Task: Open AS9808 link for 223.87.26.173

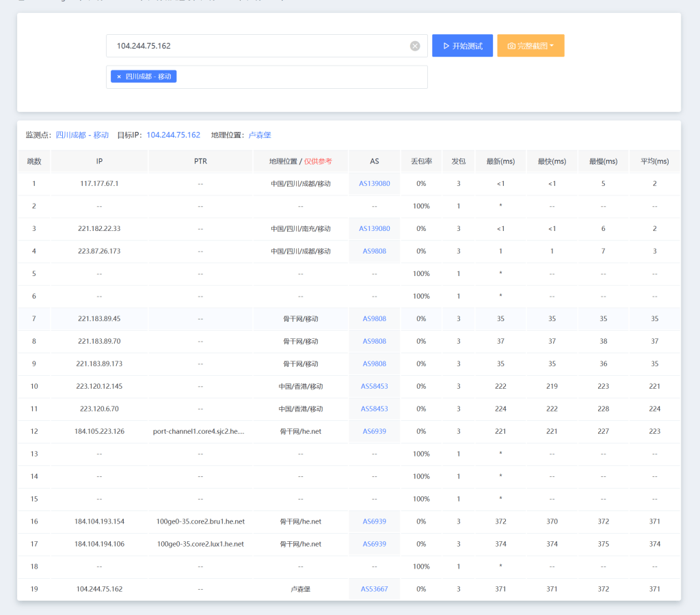Action: tap(375, 251)
